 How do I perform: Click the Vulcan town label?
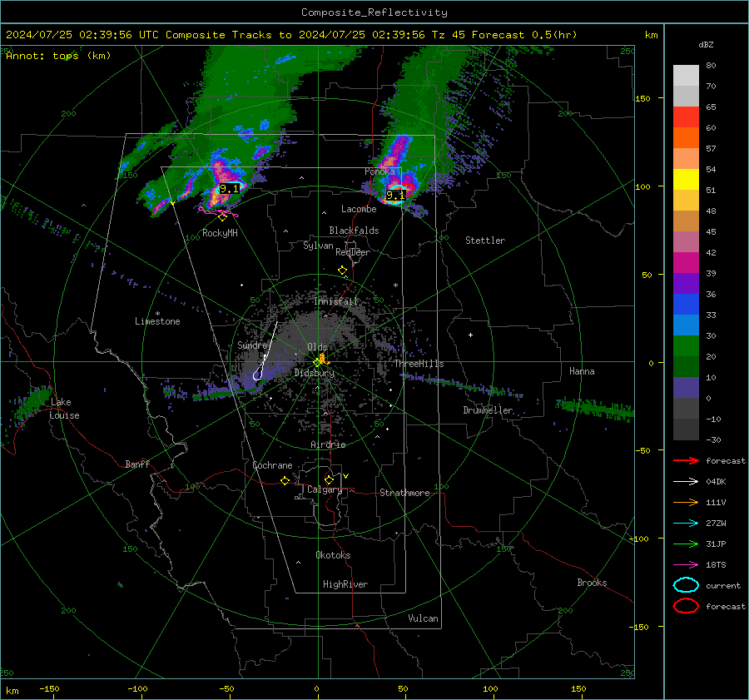[424, 618]
